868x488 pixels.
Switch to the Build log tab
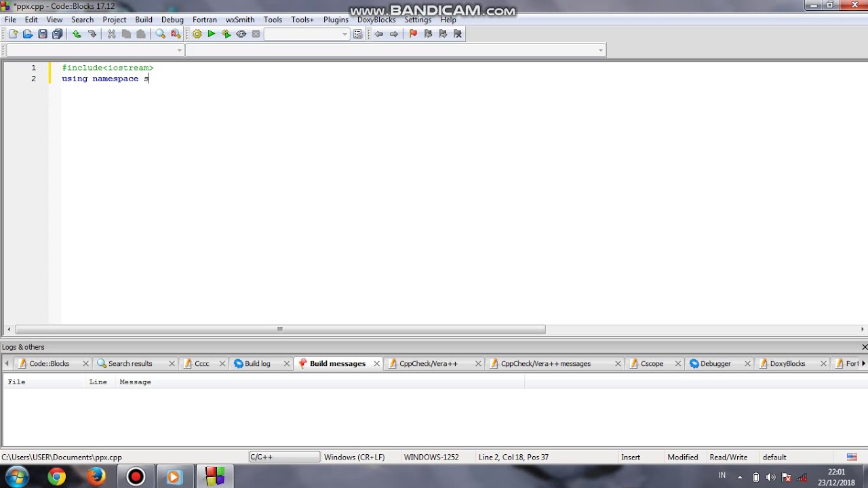pyautogui.click(x=257, y=364)
